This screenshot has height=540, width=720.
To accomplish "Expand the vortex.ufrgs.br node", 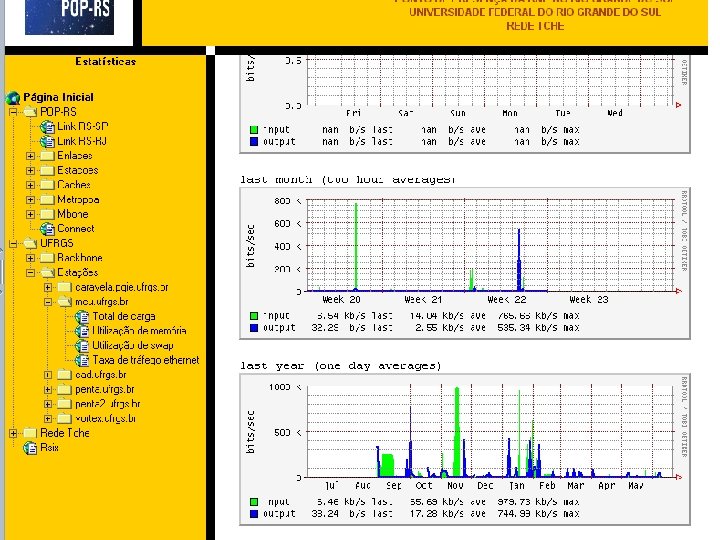I will click(x=48, y=418).
